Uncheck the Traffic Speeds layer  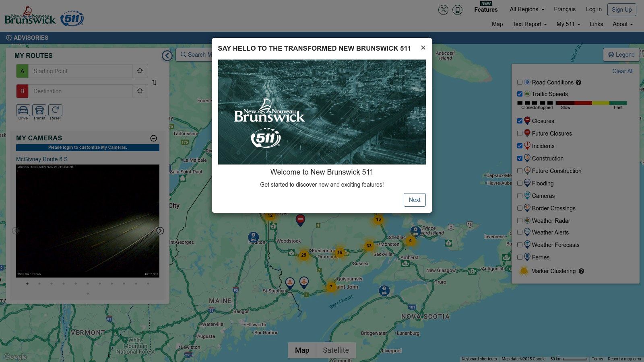coord(520,94)
